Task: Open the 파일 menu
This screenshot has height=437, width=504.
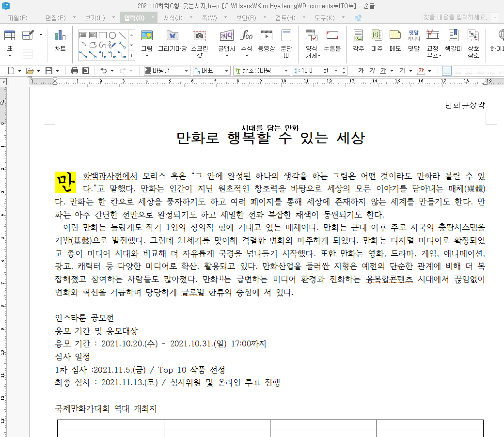Action: point(17,18)
